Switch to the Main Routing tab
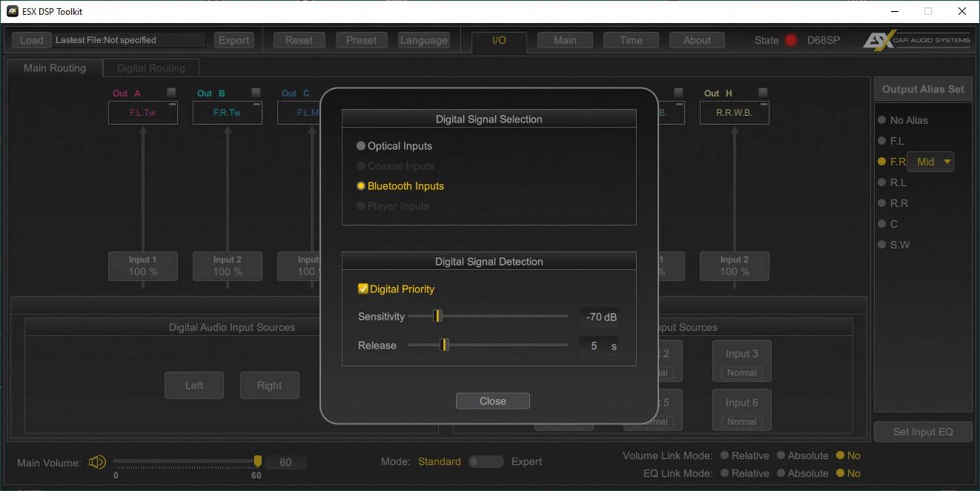The width and height of the screenshot is (980, 491). (x=55, y=68)
